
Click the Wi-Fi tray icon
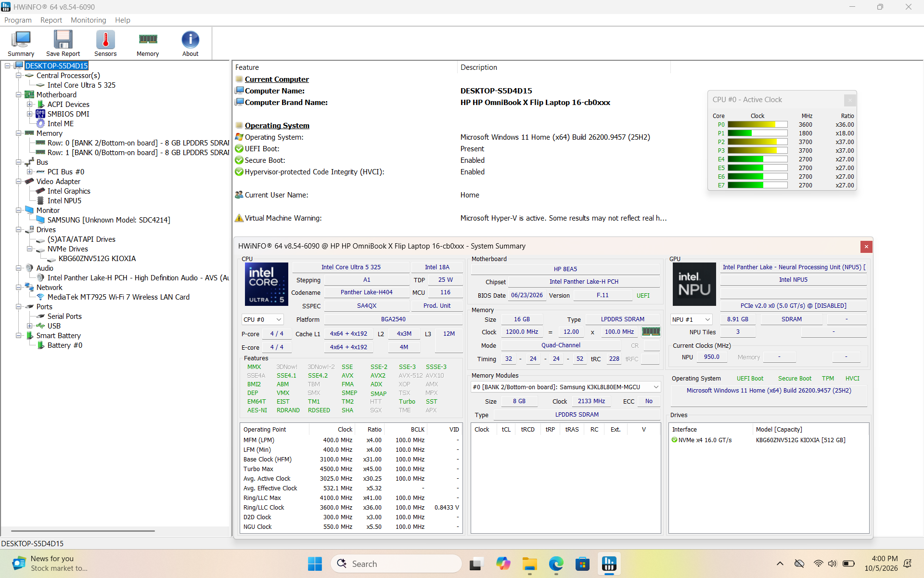pyautogui.click(x=818, y=564)
